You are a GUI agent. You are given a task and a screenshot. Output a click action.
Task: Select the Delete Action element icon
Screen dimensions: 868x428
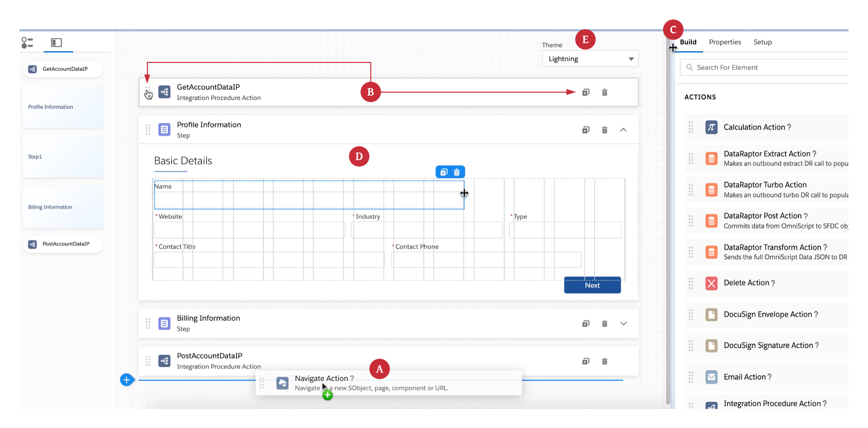[711, 283]
